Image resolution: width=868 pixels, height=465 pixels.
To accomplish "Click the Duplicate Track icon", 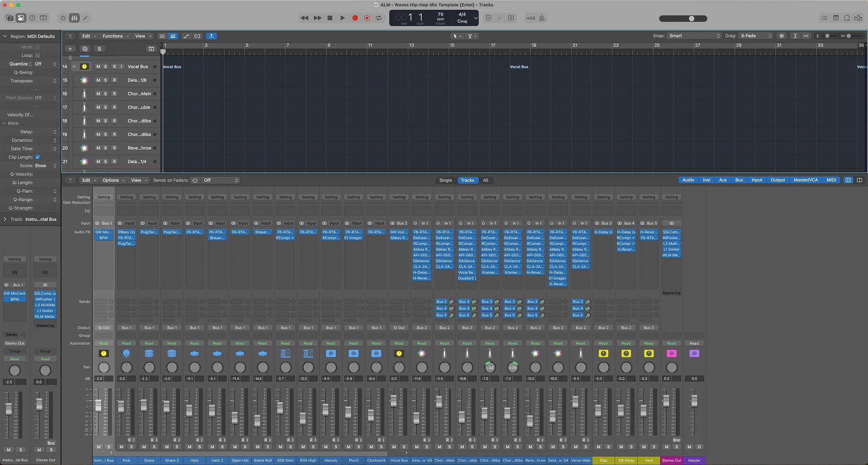I will point(85,49).
